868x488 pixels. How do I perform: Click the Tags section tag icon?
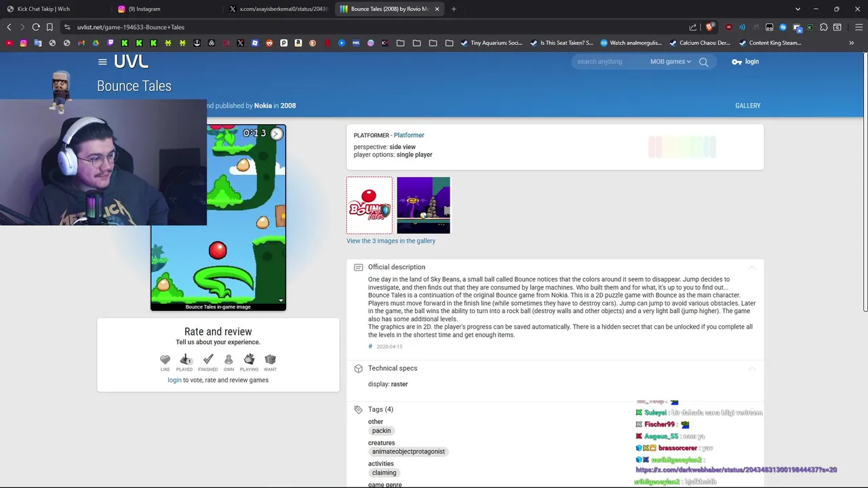(x=358, y=409)
